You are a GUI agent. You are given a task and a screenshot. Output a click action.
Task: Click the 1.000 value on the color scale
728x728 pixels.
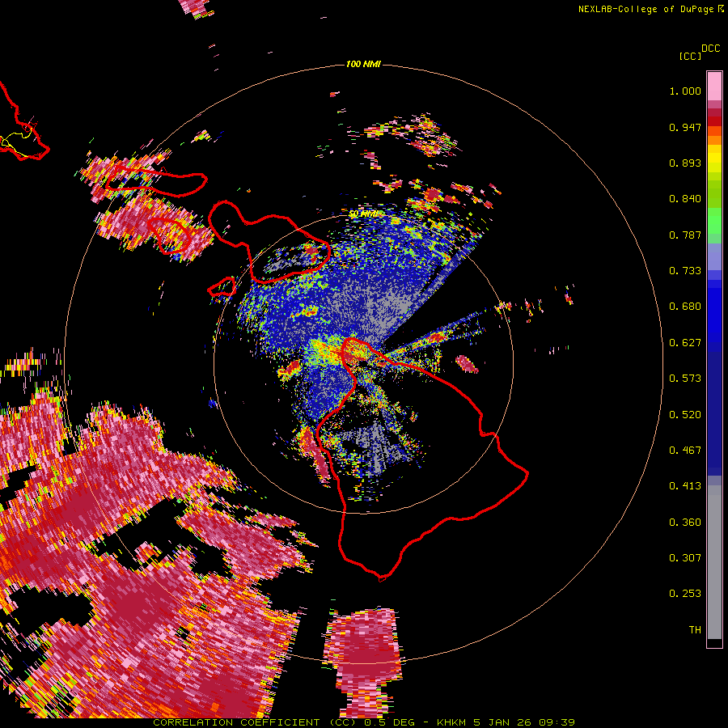(685, 91)
